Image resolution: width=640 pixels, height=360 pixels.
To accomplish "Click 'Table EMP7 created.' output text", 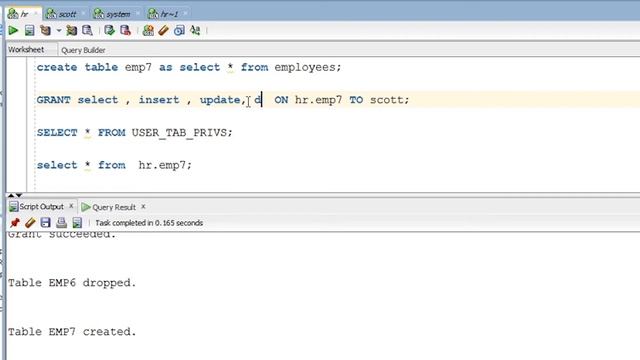I will (72, 331).
